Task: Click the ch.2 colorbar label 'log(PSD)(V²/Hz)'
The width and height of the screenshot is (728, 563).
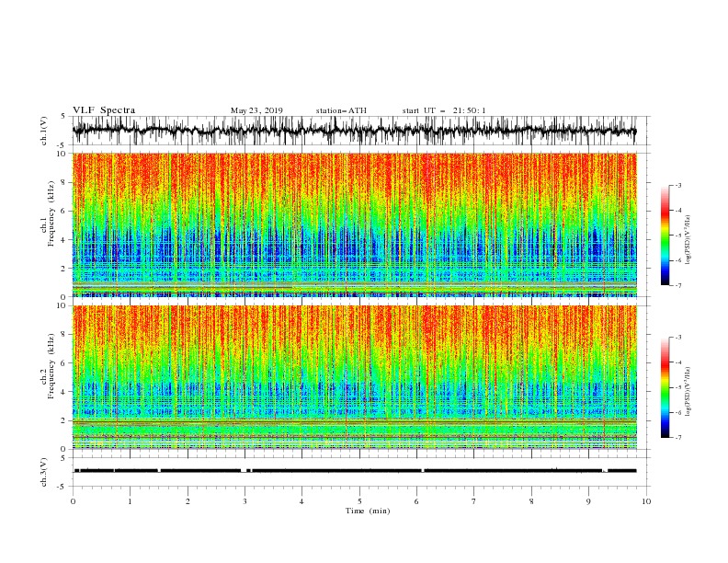Action: click(688, 392)
